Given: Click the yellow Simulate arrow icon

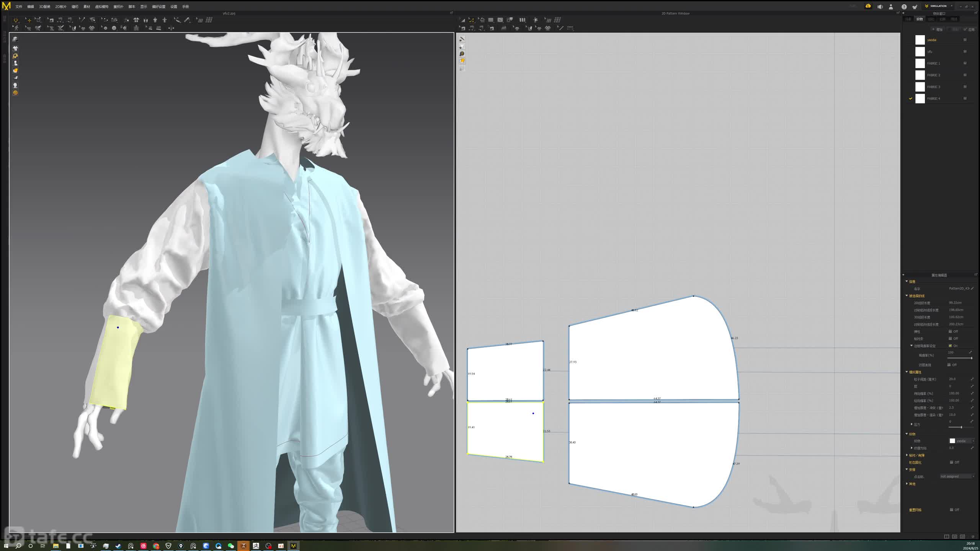Looking at the screenshot, I should 16,20.
